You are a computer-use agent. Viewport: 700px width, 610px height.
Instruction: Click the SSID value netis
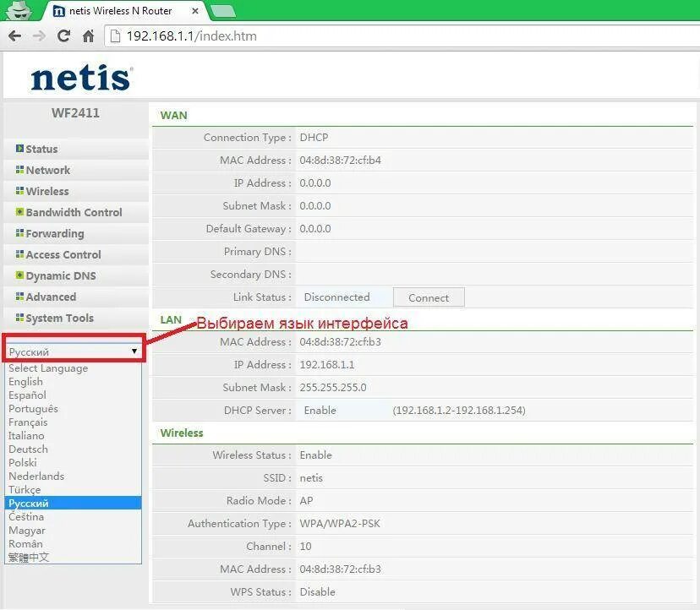(311, 478)
